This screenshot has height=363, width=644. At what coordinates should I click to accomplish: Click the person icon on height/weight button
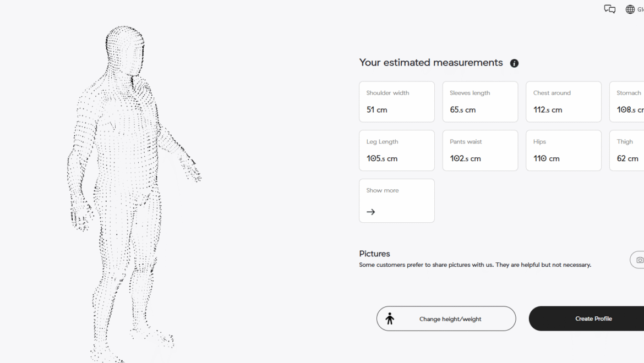coord(390,318)
